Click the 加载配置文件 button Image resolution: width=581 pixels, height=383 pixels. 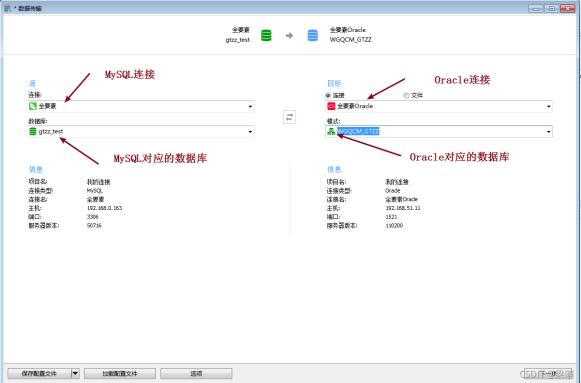click(120, 373)
